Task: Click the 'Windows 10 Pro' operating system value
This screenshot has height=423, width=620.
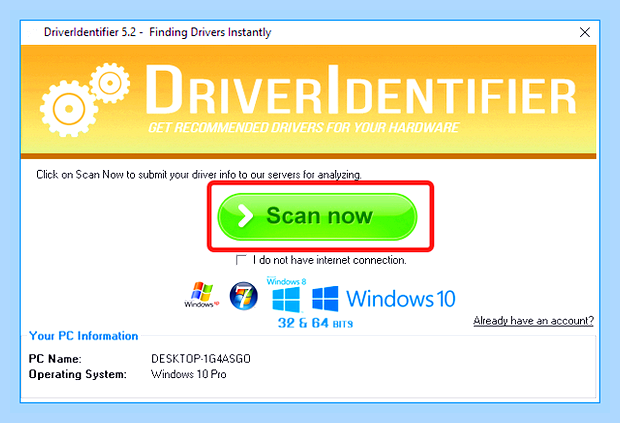Action: [x=189, y=374]
